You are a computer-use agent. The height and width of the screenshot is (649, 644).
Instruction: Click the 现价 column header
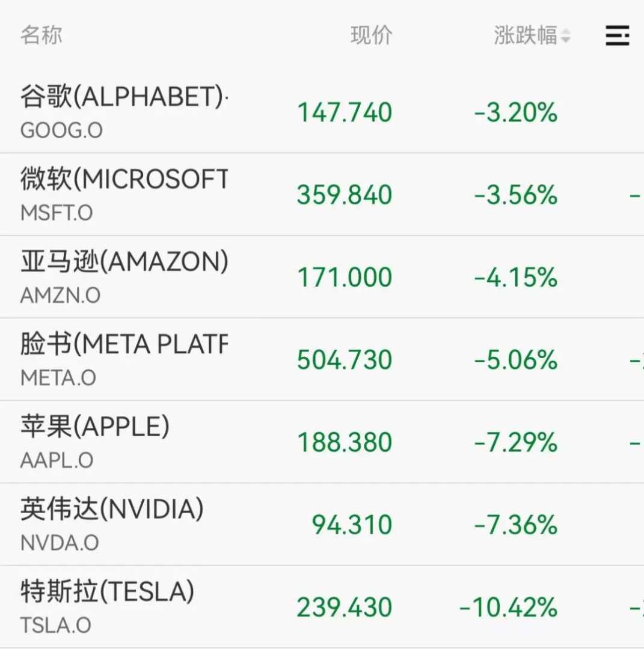coord(371,35)
